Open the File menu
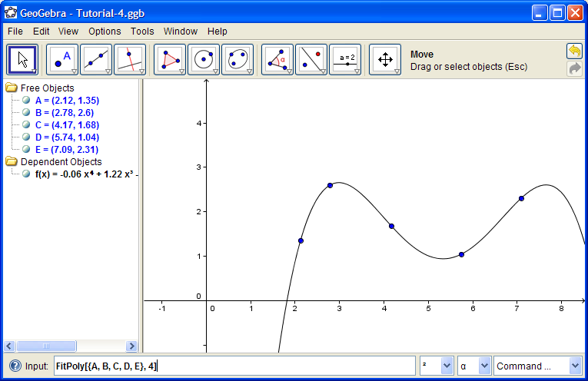Viewport: 588px width, 381px height. [x=15, y=31]
